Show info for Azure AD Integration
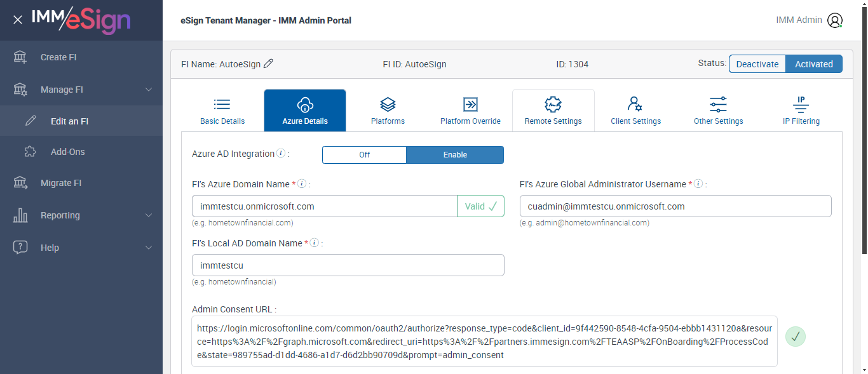Screen dimensions: 868x374 point(281,154)
